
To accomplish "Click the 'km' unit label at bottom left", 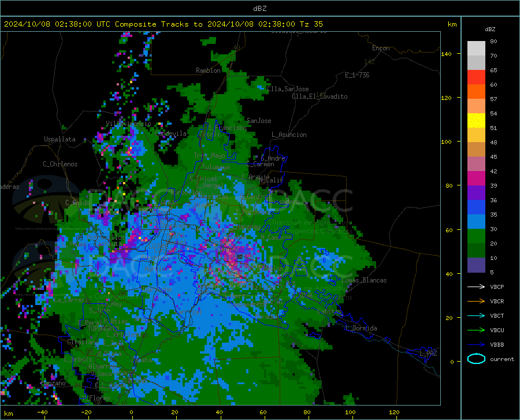I will 8,414.
